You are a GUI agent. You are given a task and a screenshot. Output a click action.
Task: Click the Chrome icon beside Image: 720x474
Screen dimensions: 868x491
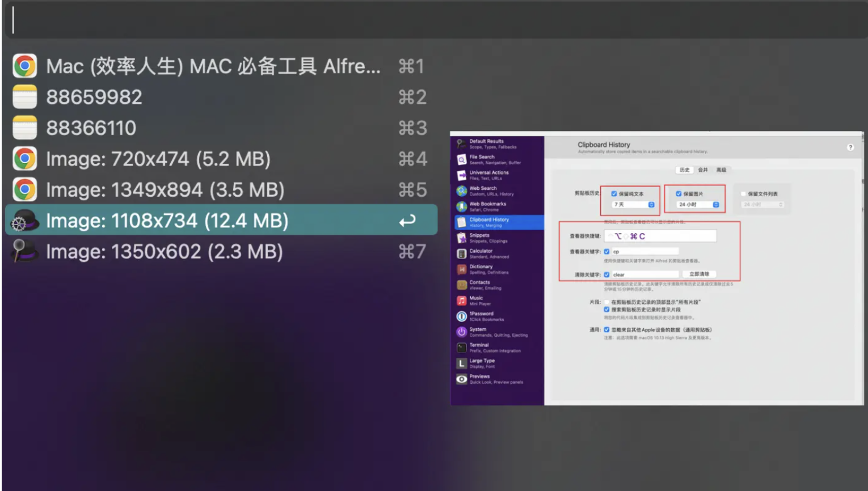25,159
